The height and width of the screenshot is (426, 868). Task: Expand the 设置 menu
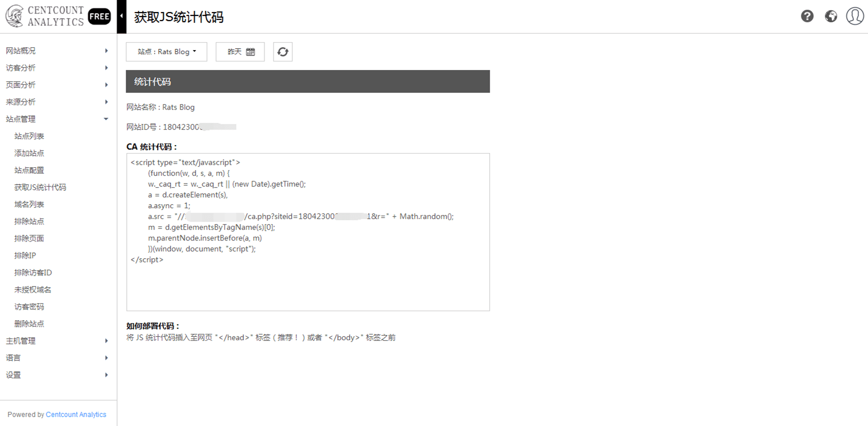(58, 375)
